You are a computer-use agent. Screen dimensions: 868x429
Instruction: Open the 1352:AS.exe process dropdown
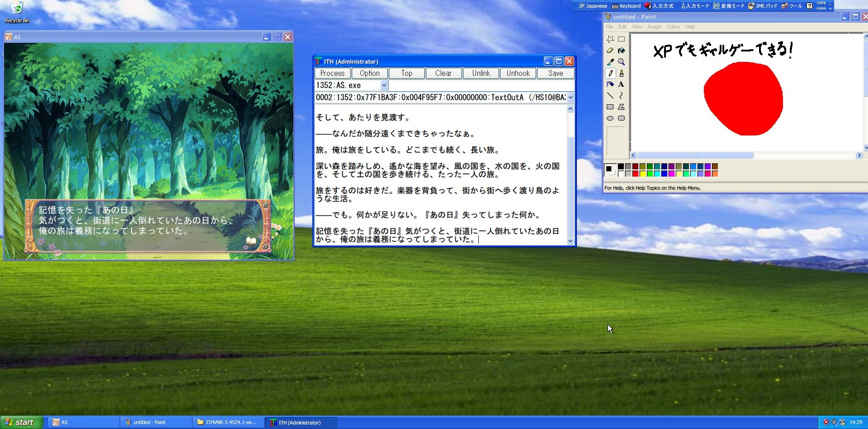tap(384, 85)
